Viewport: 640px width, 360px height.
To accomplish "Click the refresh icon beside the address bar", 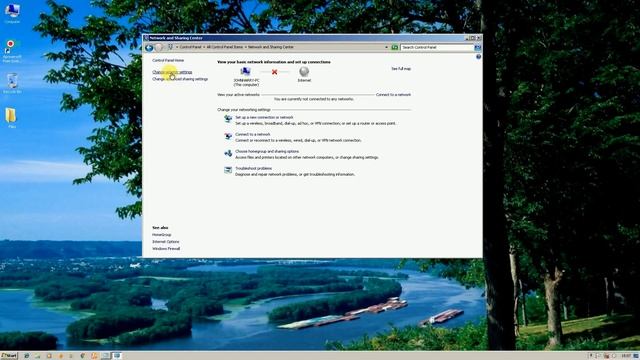I will (x=395, y=47).
